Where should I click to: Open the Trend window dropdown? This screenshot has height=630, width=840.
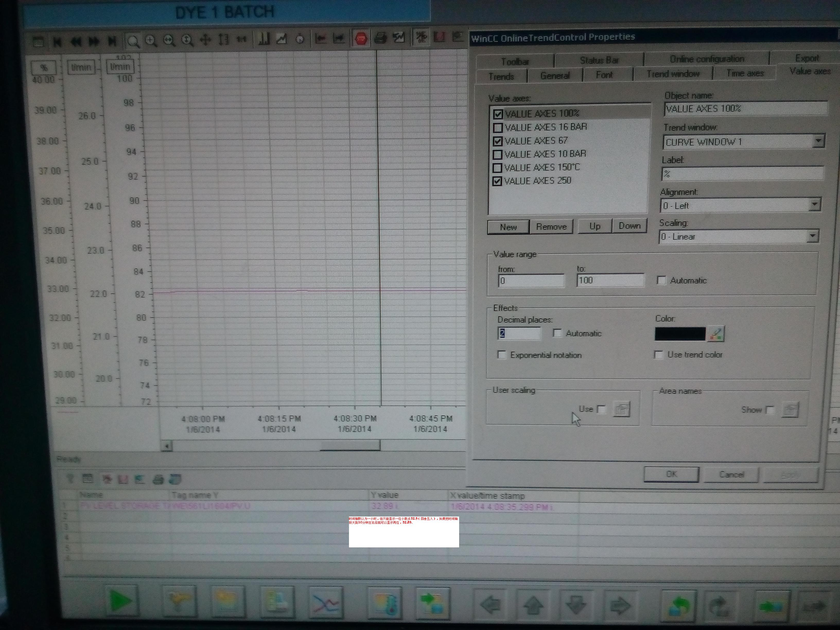[x=818, y=141]
